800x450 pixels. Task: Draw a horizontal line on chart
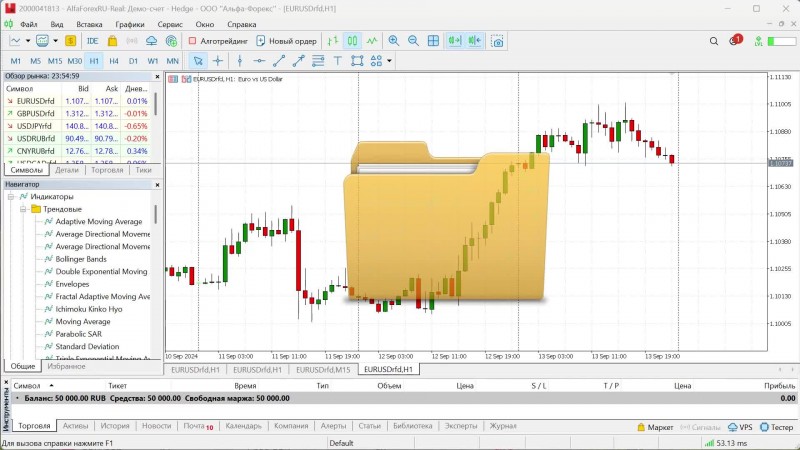pos(259,61)
